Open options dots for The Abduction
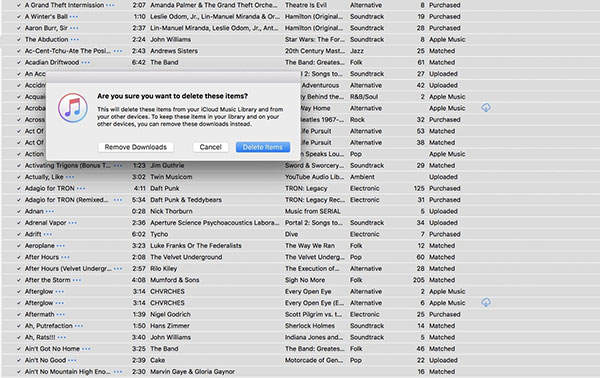This screenshot has width=600, height=378. [75, 40]
